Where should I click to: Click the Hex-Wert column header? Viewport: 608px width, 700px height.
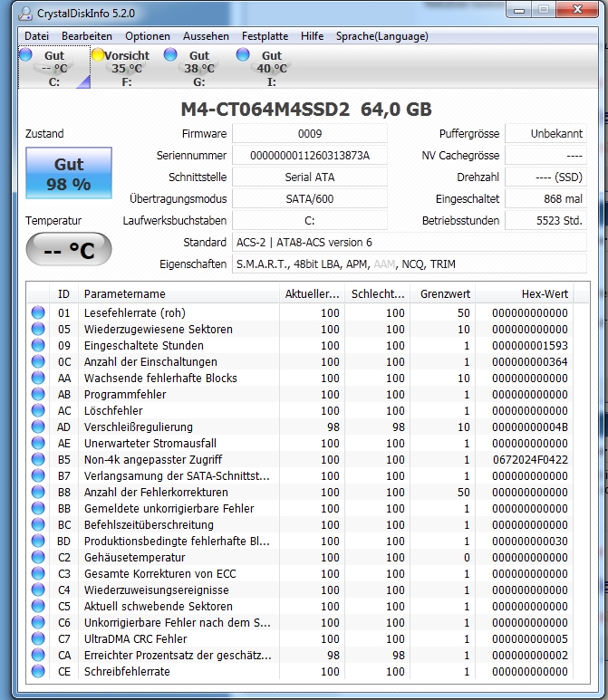pos(525,293)
